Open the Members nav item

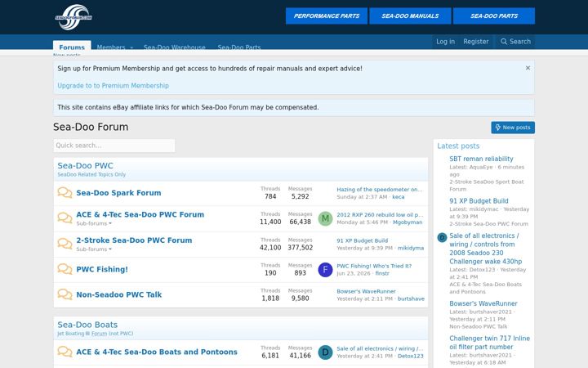[110, 47]
